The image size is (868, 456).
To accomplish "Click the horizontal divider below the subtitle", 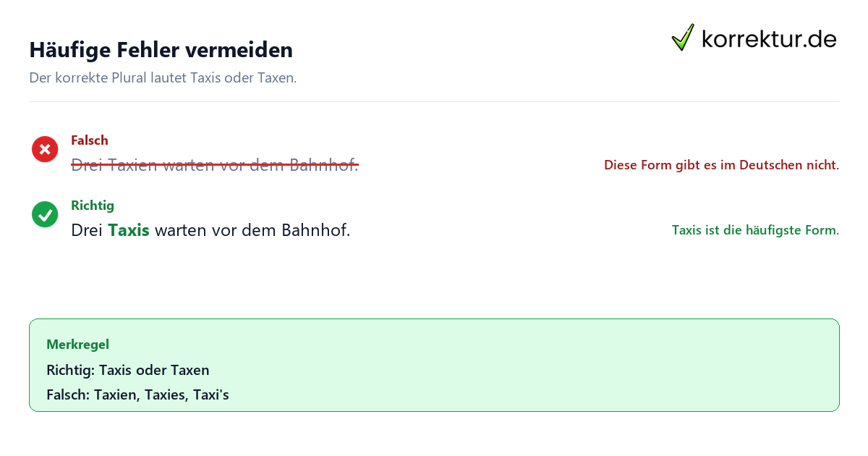I will [x=434, y=101].
